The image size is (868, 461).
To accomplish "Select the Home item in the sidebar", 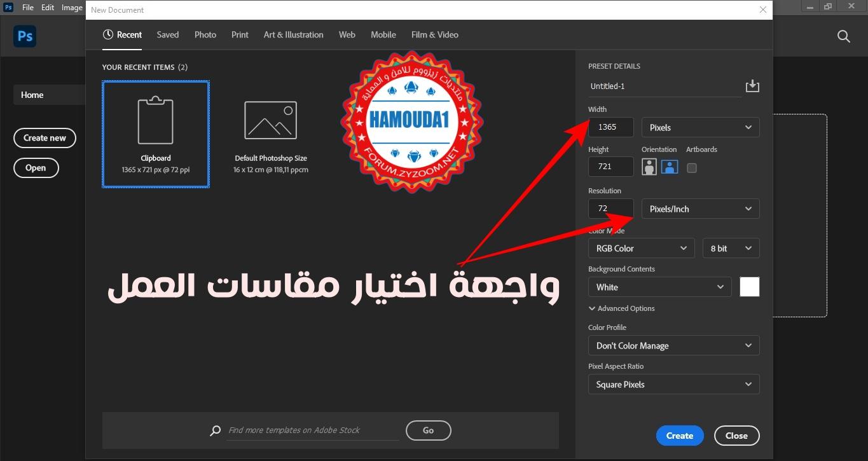I will point(49,95).
